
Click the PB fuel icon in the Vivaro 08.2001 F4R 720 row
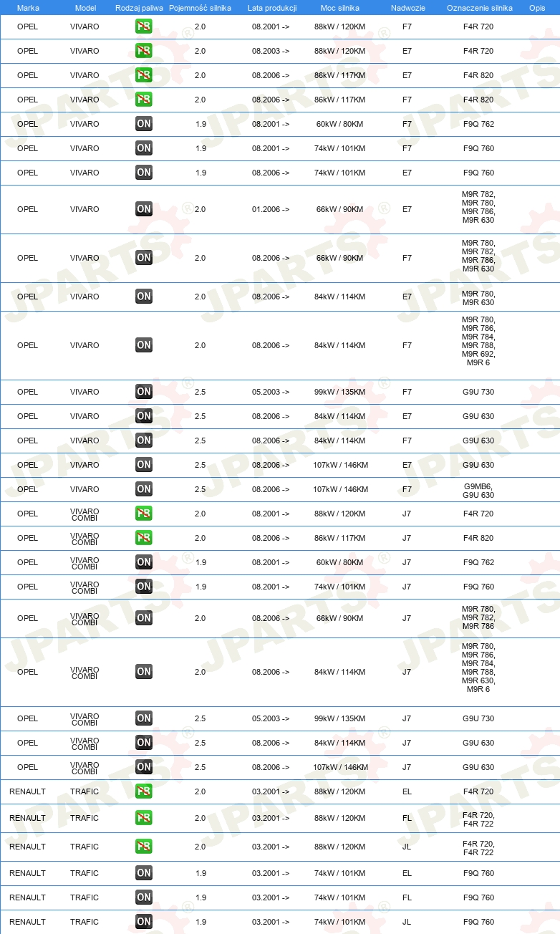click(x=144, y=27)
